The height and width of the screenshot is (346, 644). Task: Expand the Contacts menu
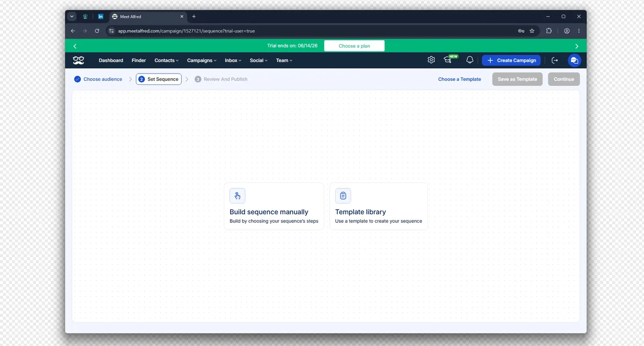point(167,60)
